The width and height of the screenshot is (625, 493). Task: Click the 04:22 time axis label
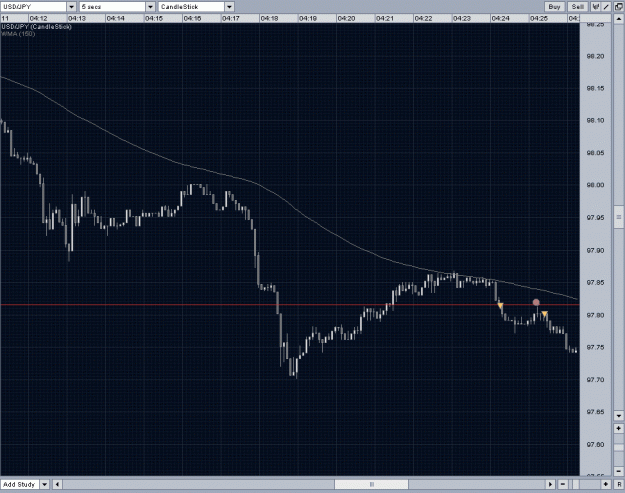[423, 18]
